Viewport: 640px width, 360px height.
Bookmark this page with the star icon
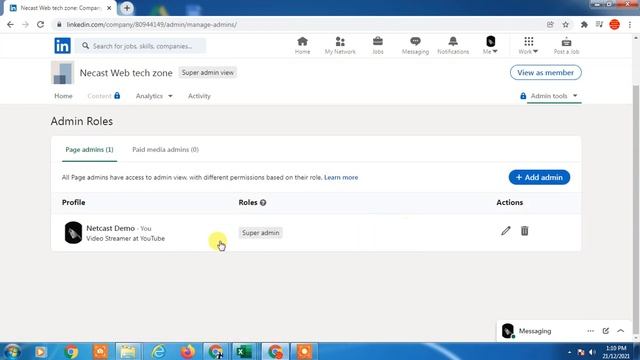tap(565, 24)
